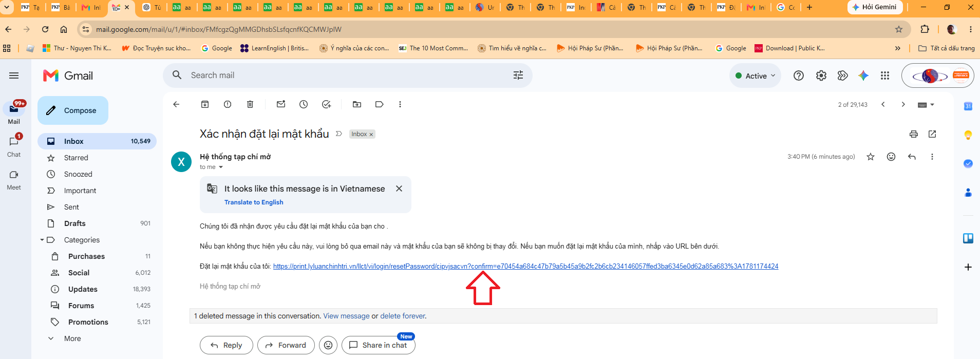Focus the Search mail field
Viewport: 980px width, 359px height.
point(347,75)
